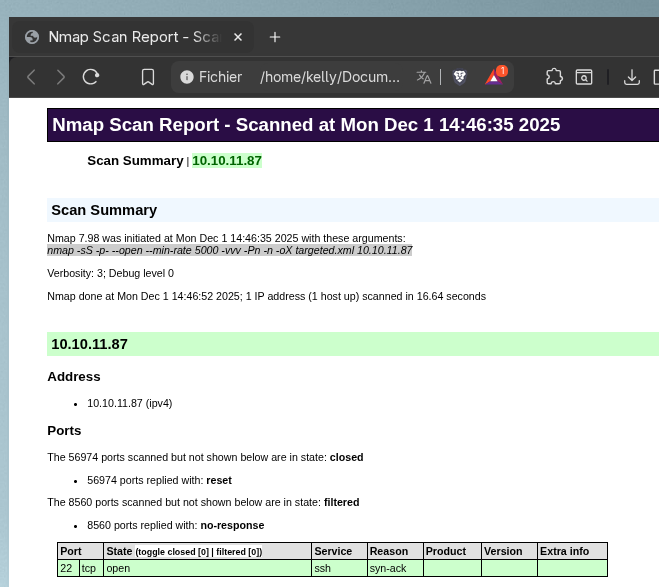The height and width of the screenshot is (587, 659).
Task: Click the Brave Rewards triangle icon
Action: click(x=494, y=77)
